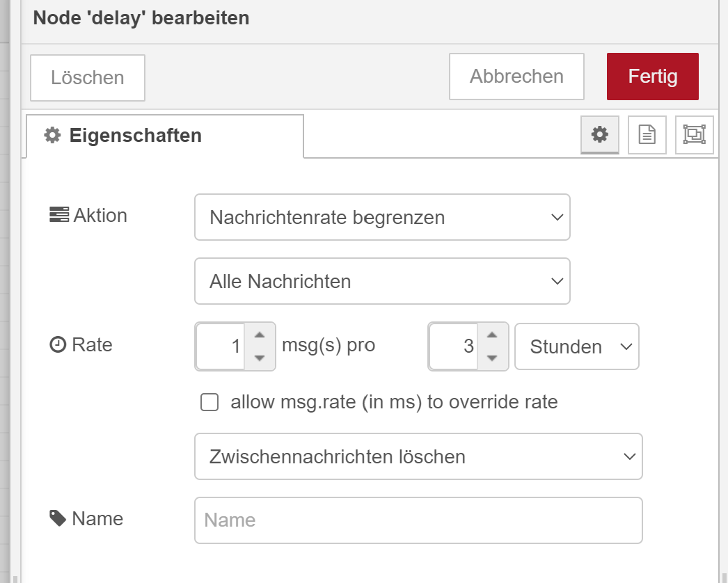Image resolution: width=728 pixels, height=583 pixels.
Task: Open node appearance settings icon
Action: [x=694, y=134]
